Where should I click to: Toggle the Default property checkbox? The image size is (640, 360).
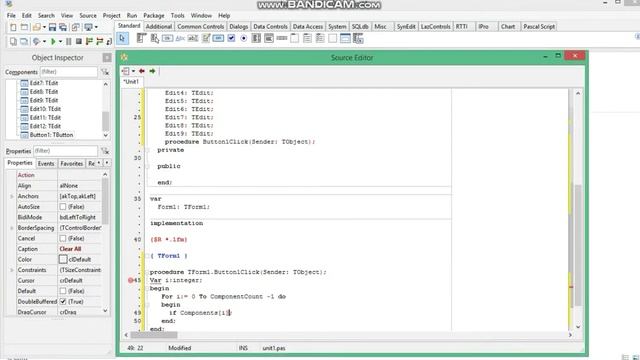pyautogui.click(x=63, y=291)
